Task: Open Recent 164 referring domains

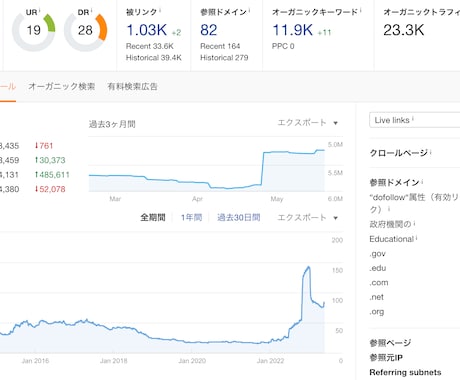Action: 220,46
